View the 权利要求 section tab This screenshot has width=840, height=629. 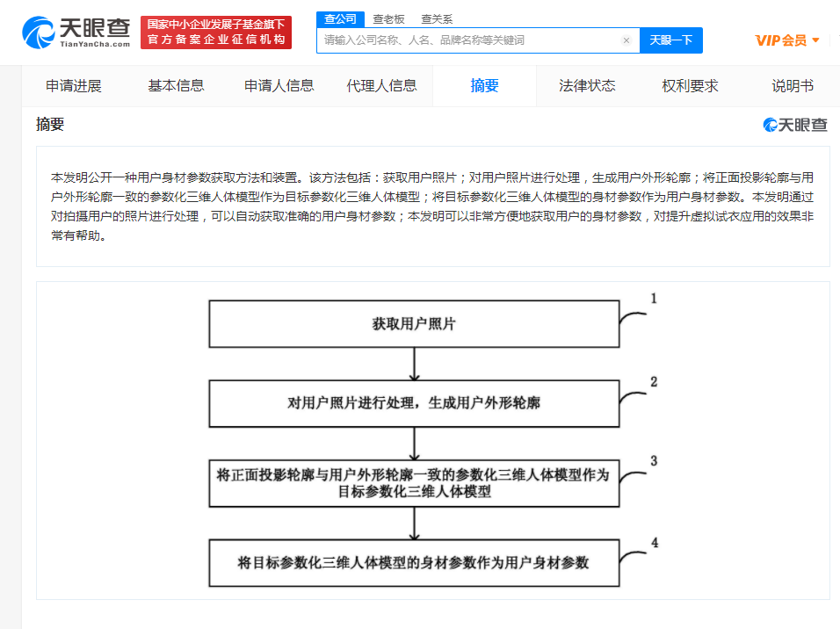690,86
